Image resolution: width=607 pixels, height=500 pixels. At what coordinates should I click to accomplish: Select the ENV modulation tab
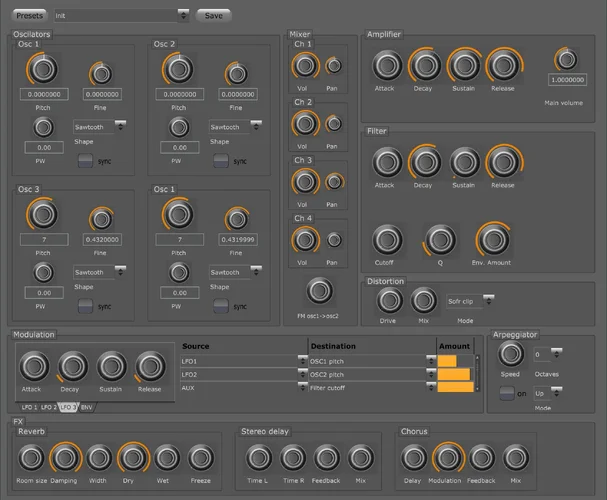(x=87, y=408)
